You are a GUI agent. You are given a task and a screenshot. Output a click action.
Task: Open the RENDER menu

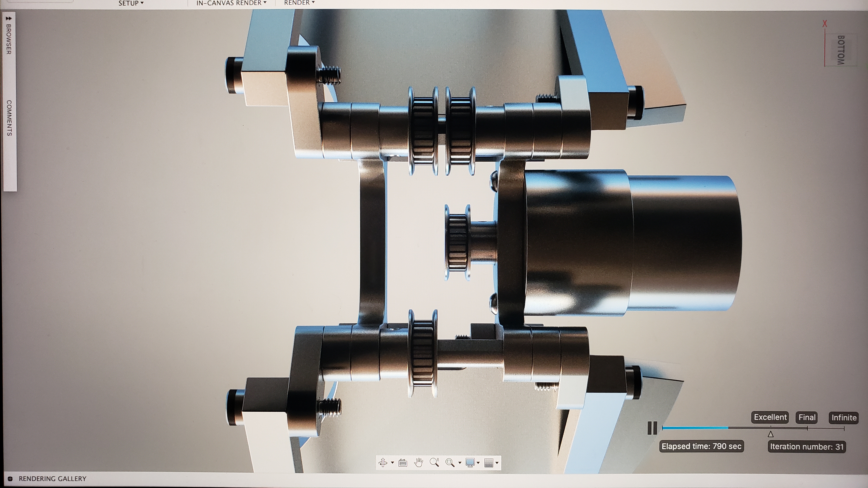[x=299, y=3]
